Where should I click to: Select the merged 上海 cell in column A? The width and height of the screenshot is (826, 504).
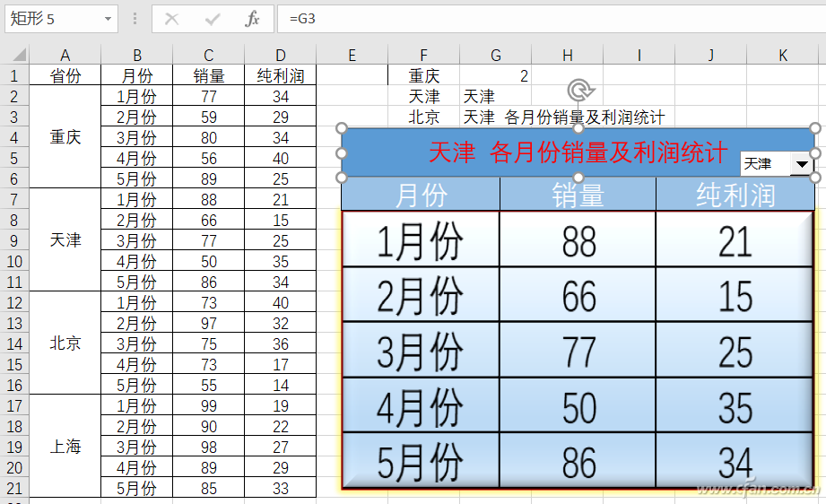(x=65, y=447)
